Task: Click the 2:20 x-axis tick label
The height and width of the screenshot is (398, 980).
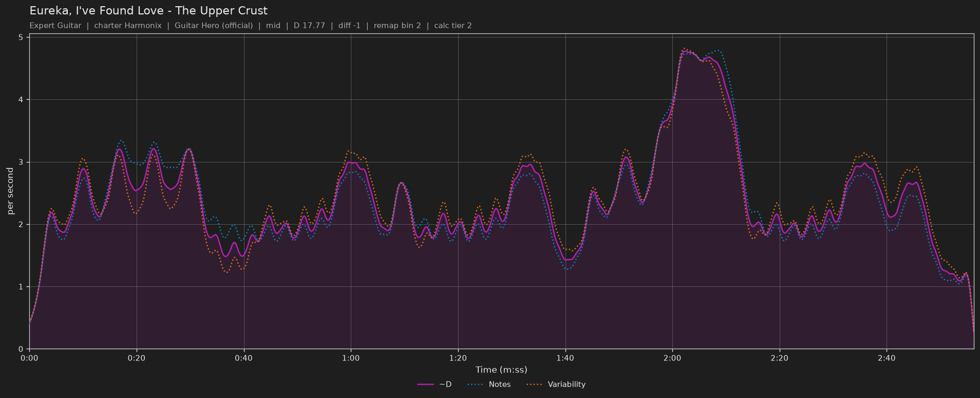Action: coord(780,358)
